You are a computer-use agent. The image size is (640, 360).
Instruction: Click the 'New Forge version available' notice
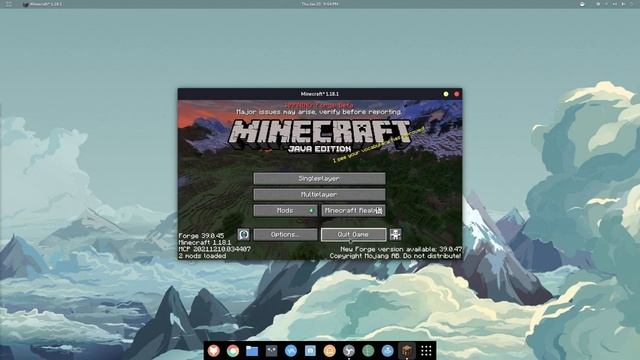tap(401, 249)
